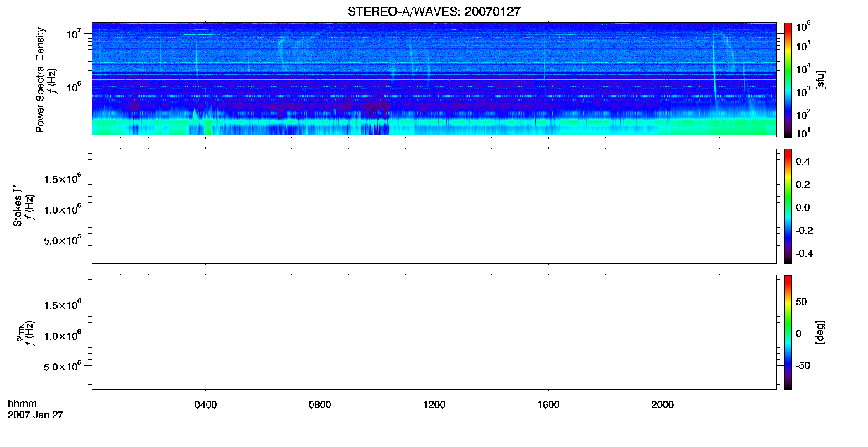This screenshot has height=447, width=868.
Task: Select the 10^3 label on the sfu color bar
Action: click(x=803, y=91)
